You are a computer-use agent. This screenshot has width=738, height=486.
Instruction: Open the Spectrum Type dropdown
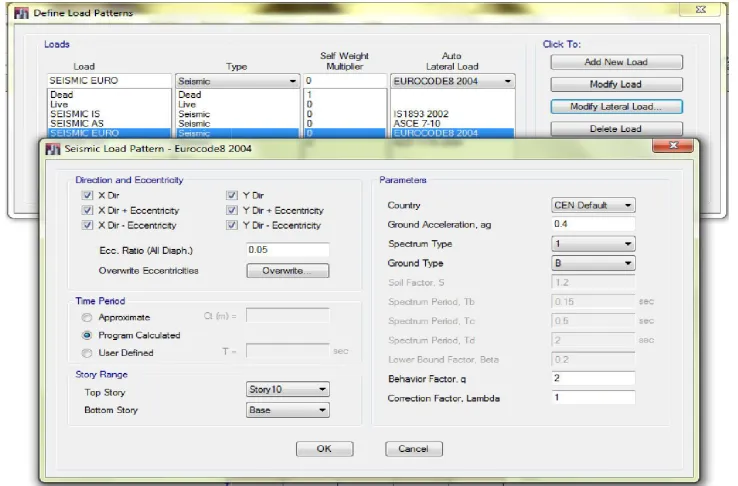coord(593,244)
